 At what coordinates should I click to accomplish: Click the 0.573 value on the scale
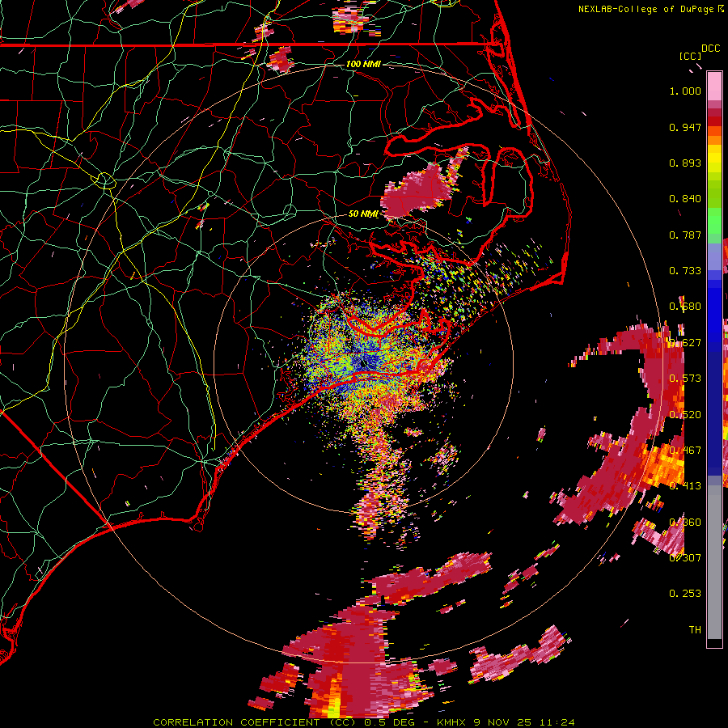[685, 379]
